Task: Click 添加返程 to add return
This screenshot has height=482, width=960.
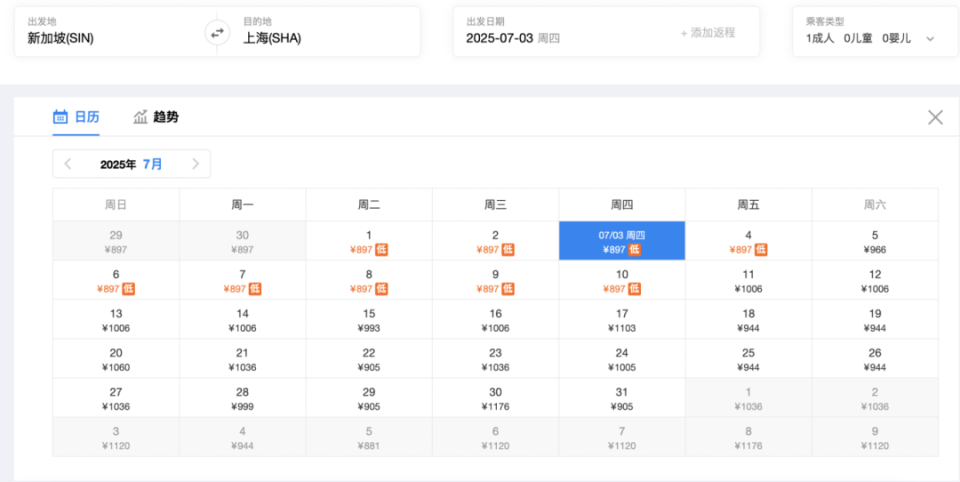Action: point(708,33)
